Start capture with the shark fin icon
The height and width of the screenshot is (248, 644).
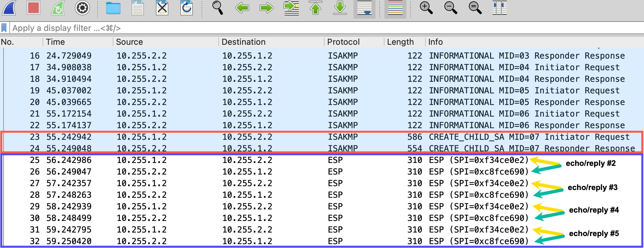[9, 8]
